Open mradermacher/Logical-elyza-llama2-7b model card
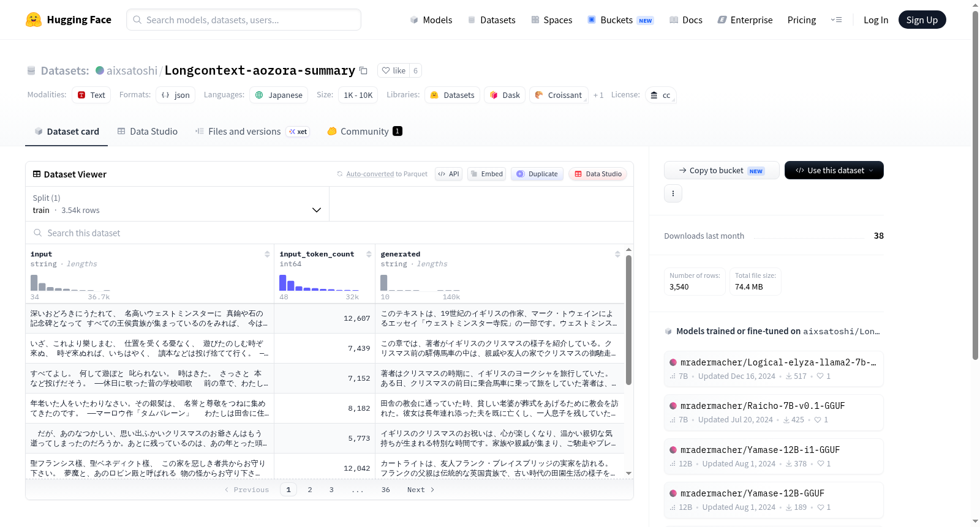This screenshot has width=980, height=527. (x=774, y=368)
